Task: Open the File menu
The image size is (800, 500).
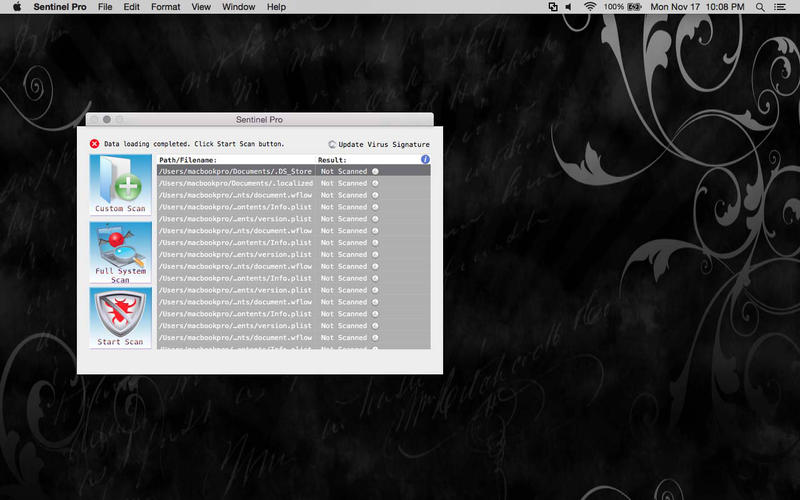Action: pyautogui.click(x=105, y=7)
